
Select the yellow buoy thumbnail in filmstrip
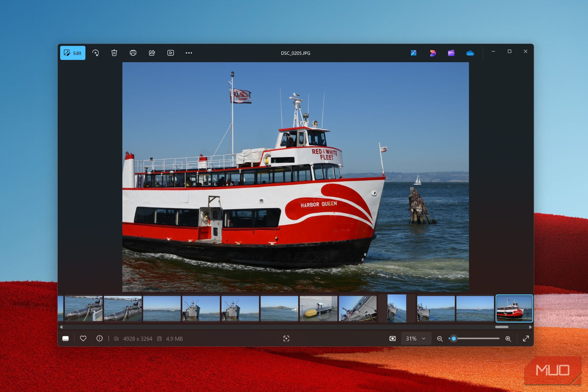[318, 309]
